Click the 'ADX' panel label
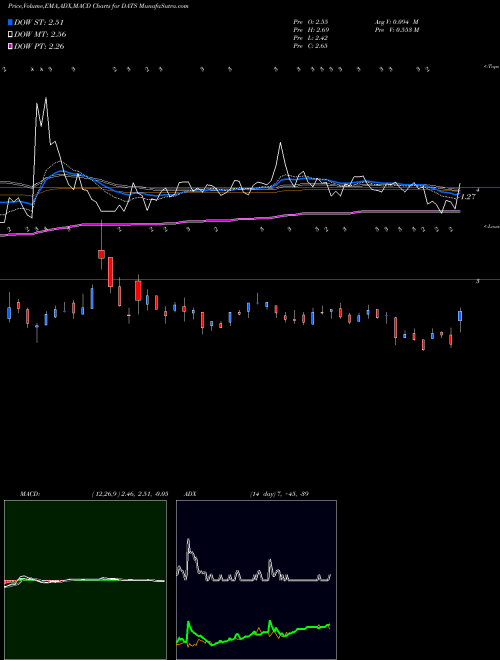This screenshot has height=660, width=500. pos(190,494)
